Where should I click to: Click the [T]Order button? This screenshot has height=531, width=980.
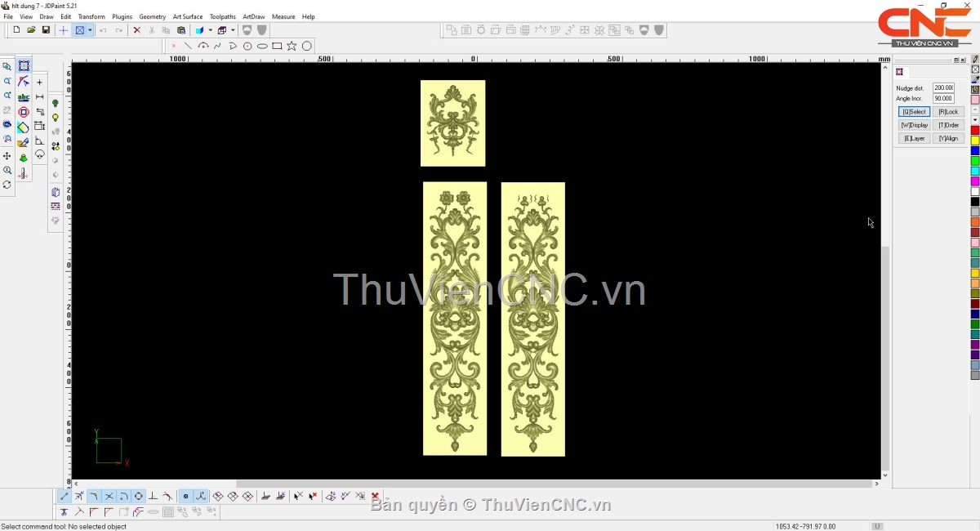[948, 125]
